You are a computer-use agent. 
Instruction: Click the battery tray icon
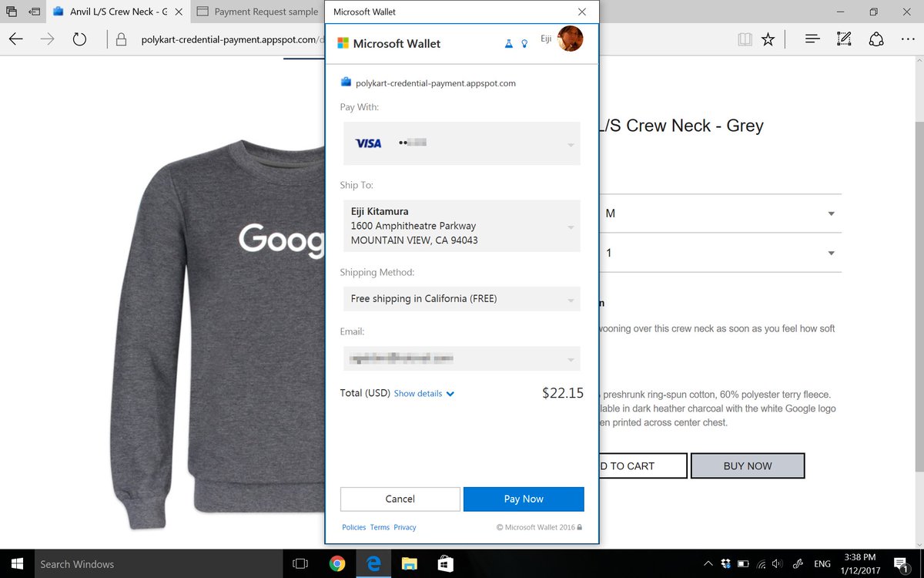pos(744,563)
